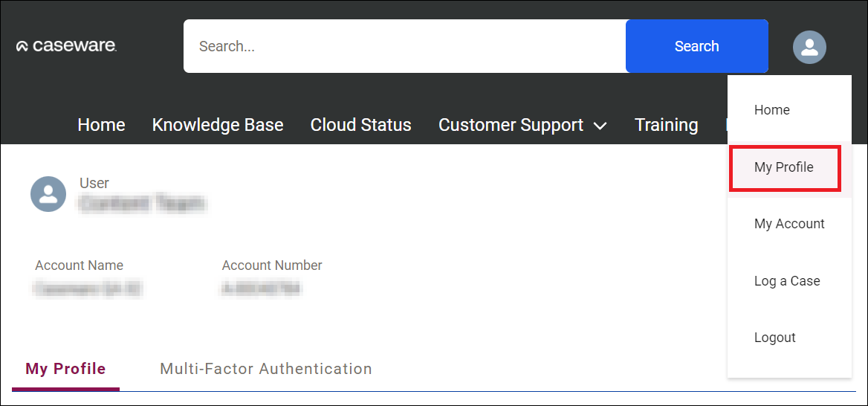The height and width of the screenshot is (406, 868).
Task: Open the Training navigation item
Action: click(x=666, y=125)
